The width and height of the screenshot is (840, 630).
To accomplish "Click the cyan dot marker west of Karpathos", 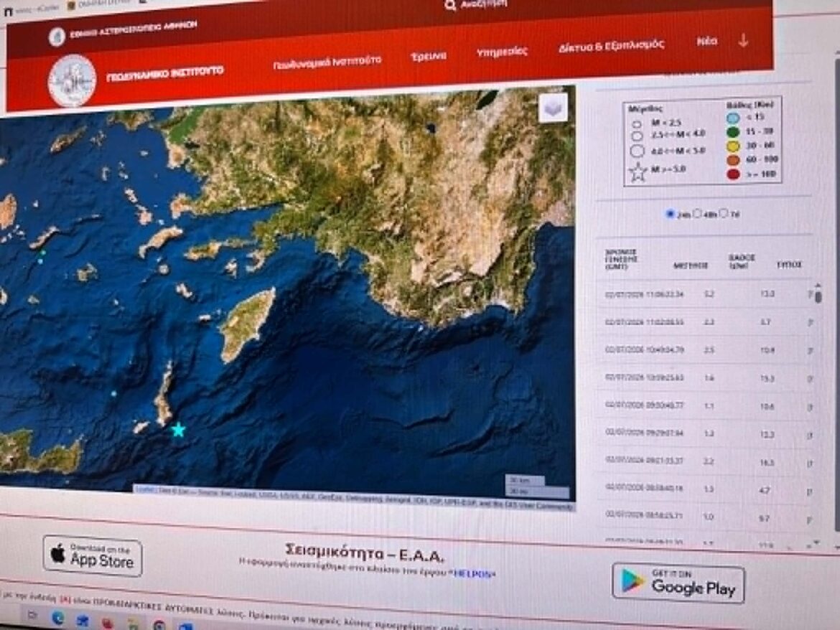I will tap(113, 393).
